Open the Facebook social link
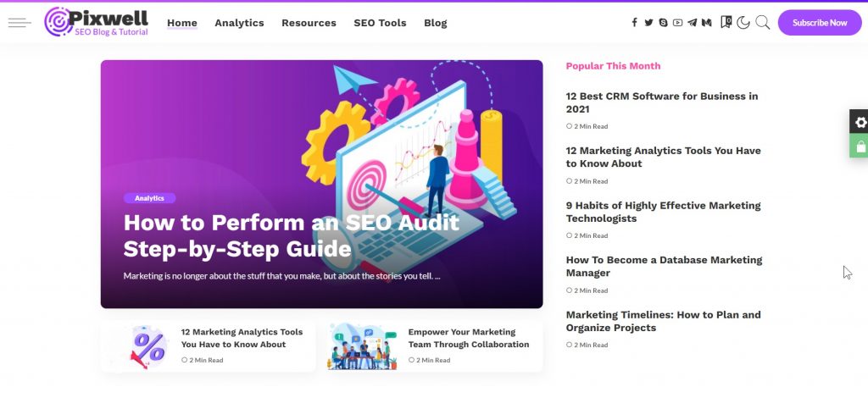The image size is (868, 398). (634, 23)
